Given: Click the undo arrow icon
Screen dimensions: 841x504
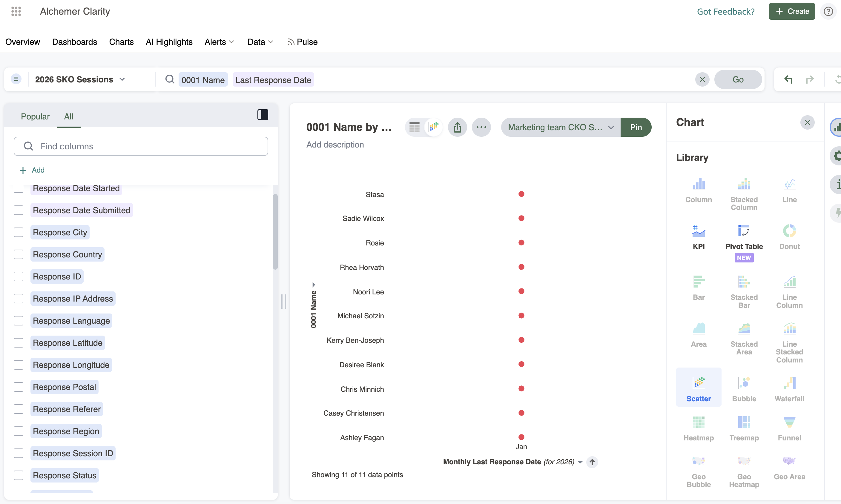Looking at the screenshot, I should pos(788,79).
